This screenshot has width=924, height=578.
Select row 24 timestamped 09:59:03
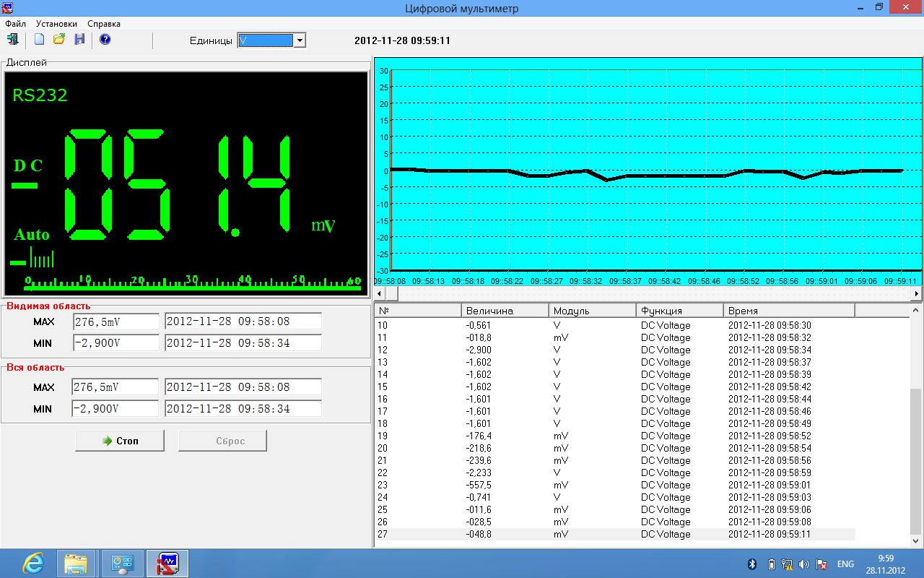tap(615, 497)
